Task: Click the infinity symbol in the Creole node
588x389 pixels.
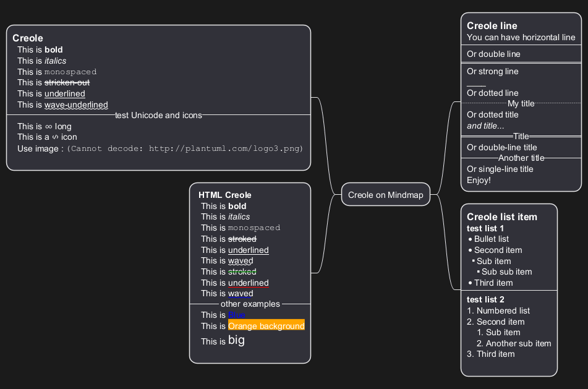Action: pos(48,127)
